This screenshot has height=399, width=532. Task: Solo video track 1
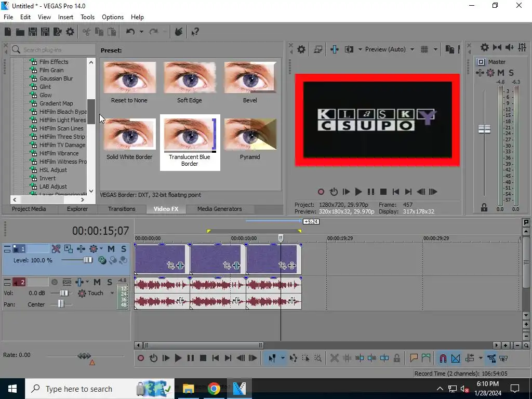point(124,249)
